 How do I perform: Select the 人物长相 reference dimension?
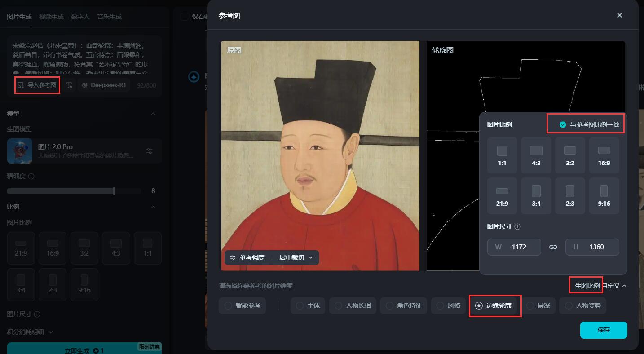pos(353,305)
